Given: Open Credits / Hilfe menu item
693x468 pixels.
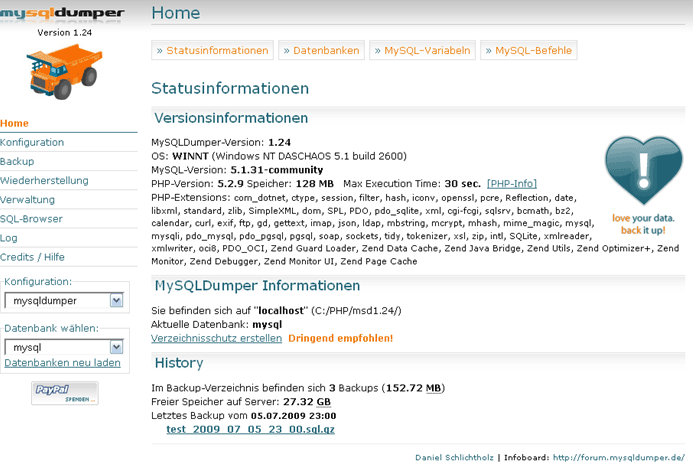Looking at the screenshot, I should (x=32, y=257).
